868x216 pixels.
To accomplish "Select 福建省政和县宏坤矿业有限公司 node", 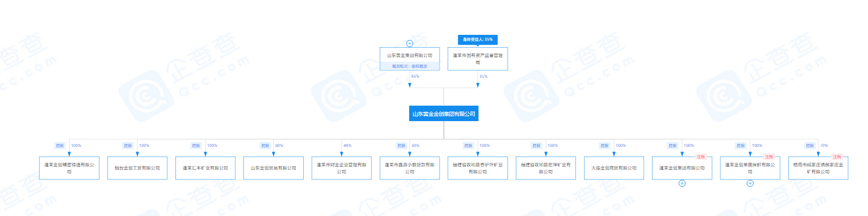I will click(x=546, y=168).
